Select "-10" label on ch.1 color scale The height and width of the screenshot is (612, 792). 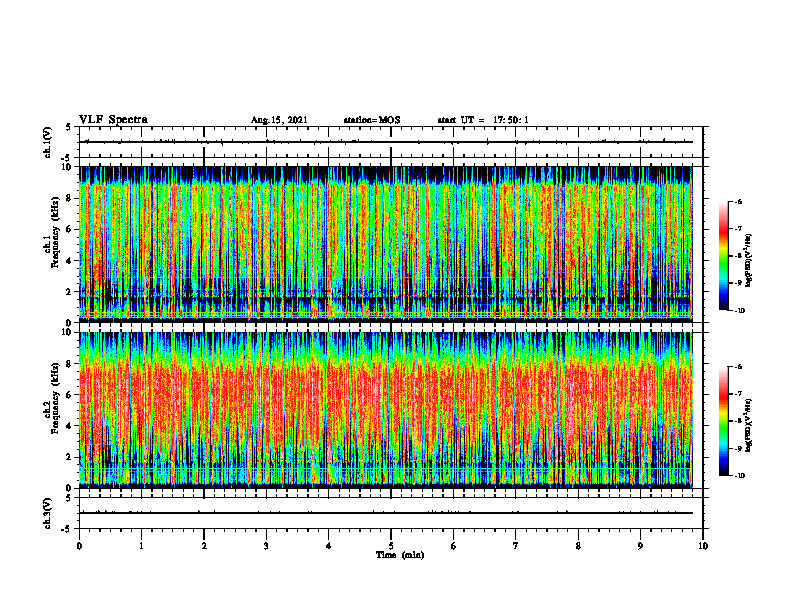(740, 311)
